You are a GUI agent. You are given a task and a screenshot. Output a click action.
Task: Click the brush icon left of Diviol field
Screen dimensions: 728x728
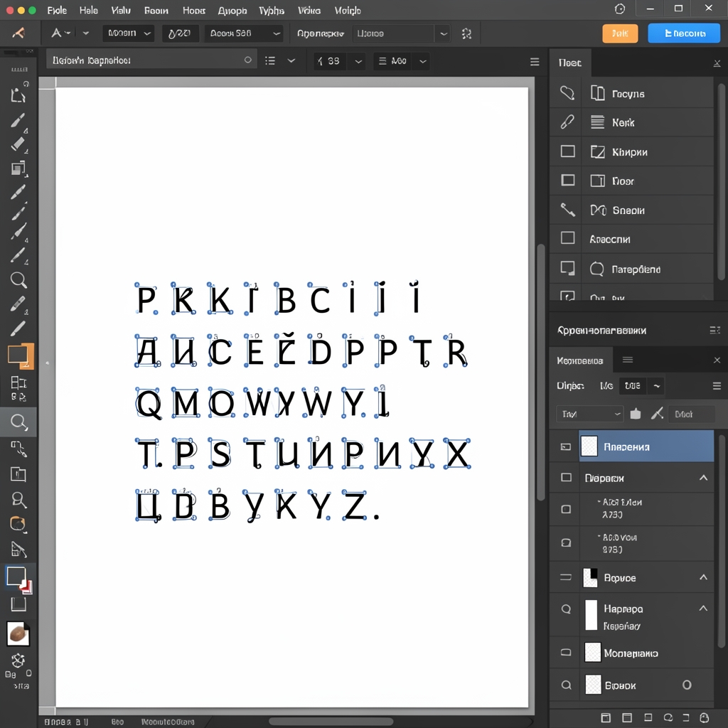pyautogui.click(x=656, y=413)
